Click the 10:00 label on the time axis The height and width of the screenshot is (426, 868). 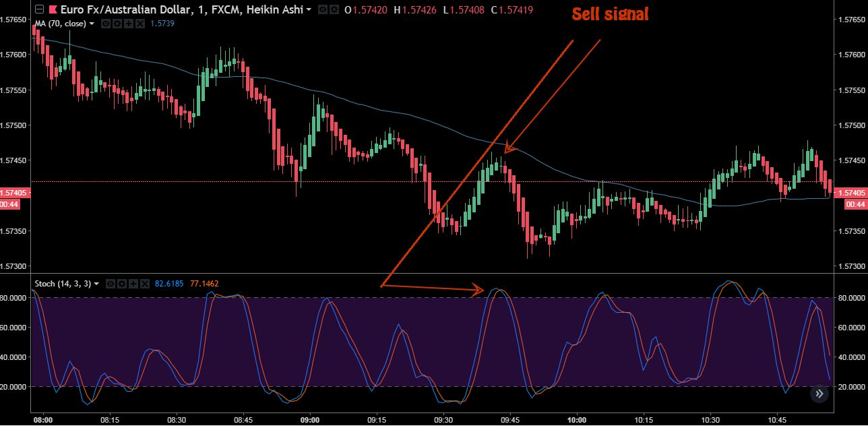coord(577,419)
